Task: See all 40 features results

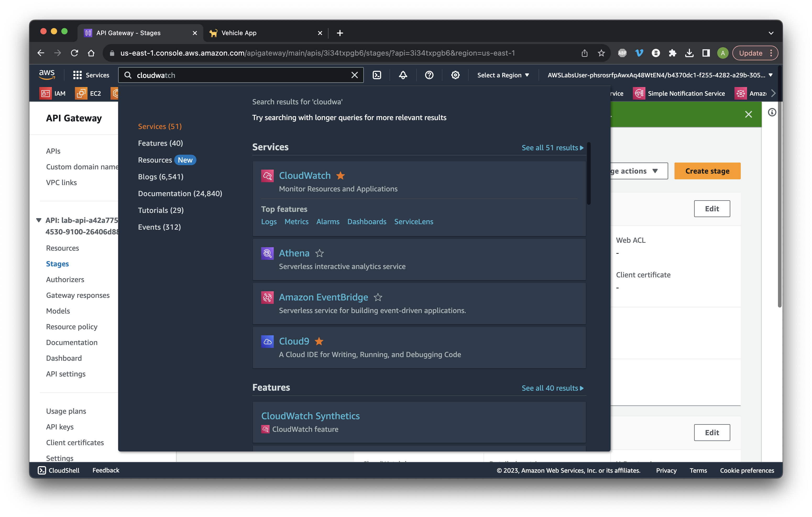Action: point(552,388)
